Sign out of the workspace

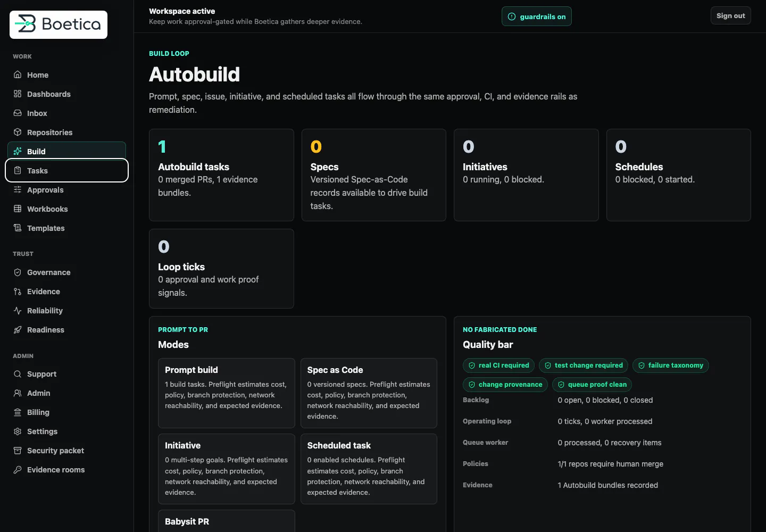pyautogui.click(x=730, y=15)
